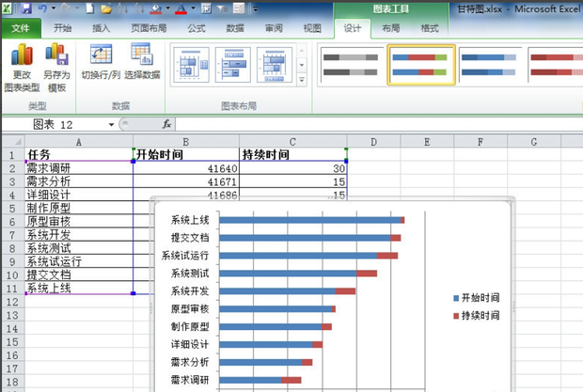The width and height of the screenshot is (583, 392).
Task: Open 选择数据 select data icon
Action: click(x=142, y=55)
